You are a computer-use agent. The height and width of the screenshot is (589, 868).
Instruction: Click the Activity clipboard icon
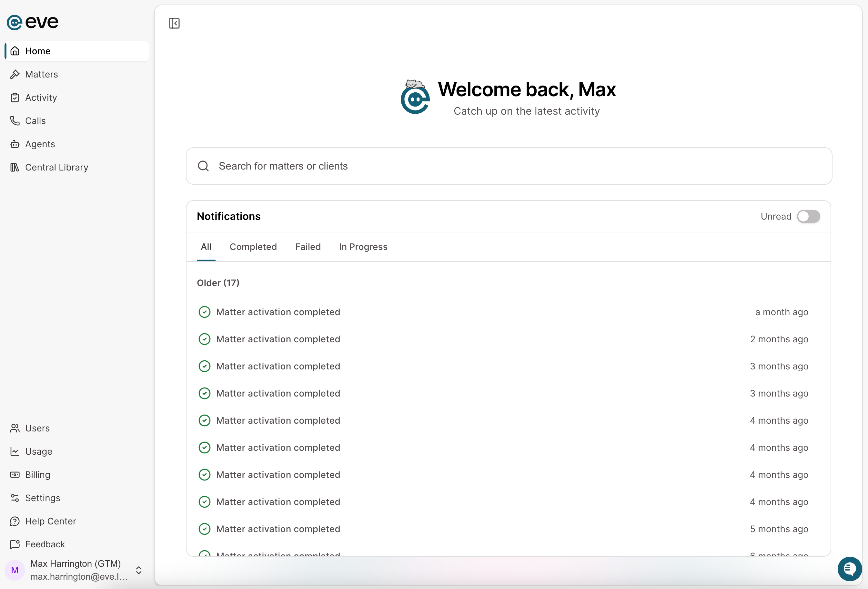pos(15,97)
